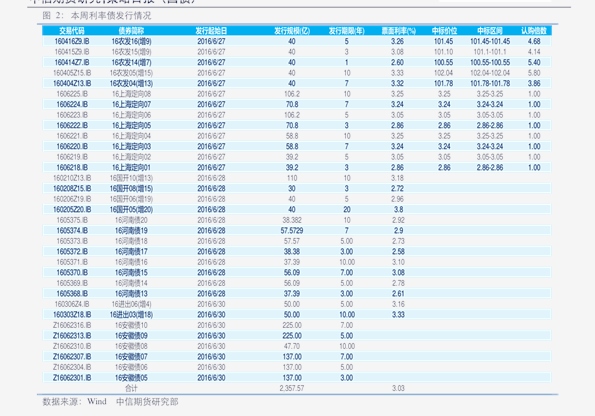The height and width of the screenshot is (416, 595).
Task: Click the 发行起始日 column header
Action: (211, 31)
